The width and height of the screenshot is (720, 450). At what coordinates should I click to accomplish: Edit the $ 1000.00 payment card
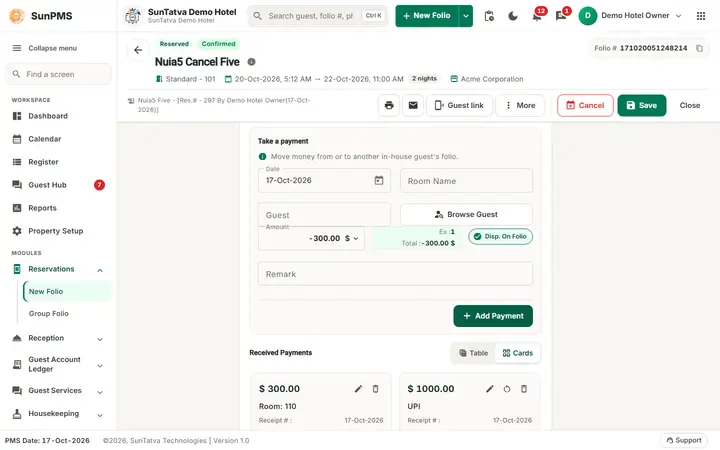coord(490,389)
